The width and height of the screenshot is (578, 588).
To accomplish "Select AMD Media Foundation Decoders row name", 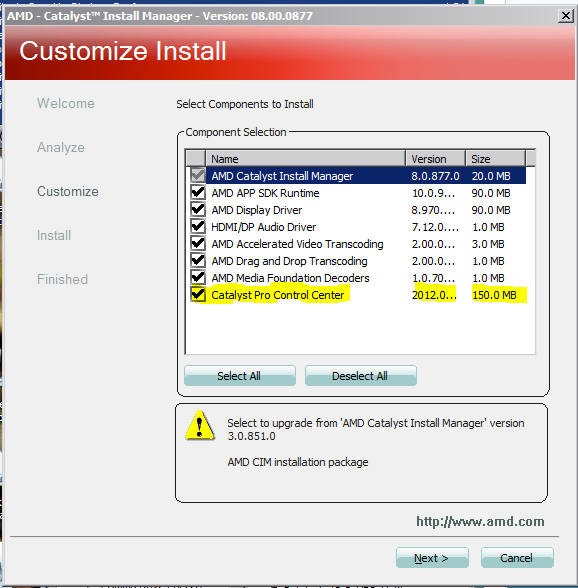I will (x=290, y=278).
